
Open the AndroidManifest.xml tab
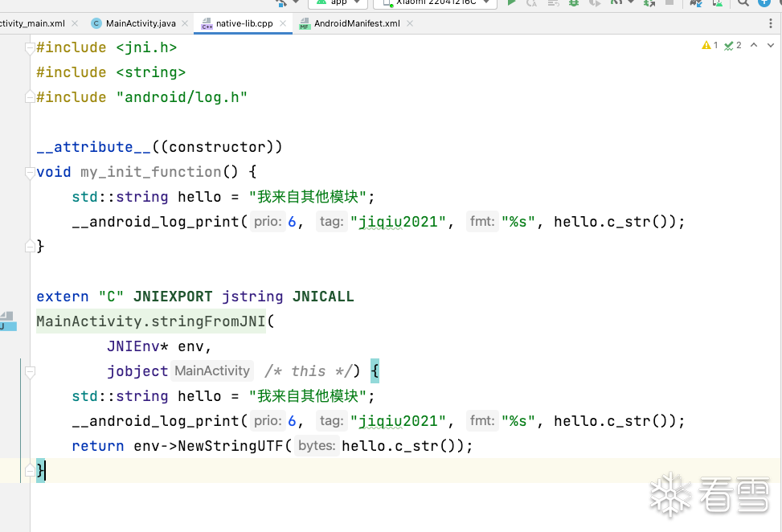[x=357, y=23]
